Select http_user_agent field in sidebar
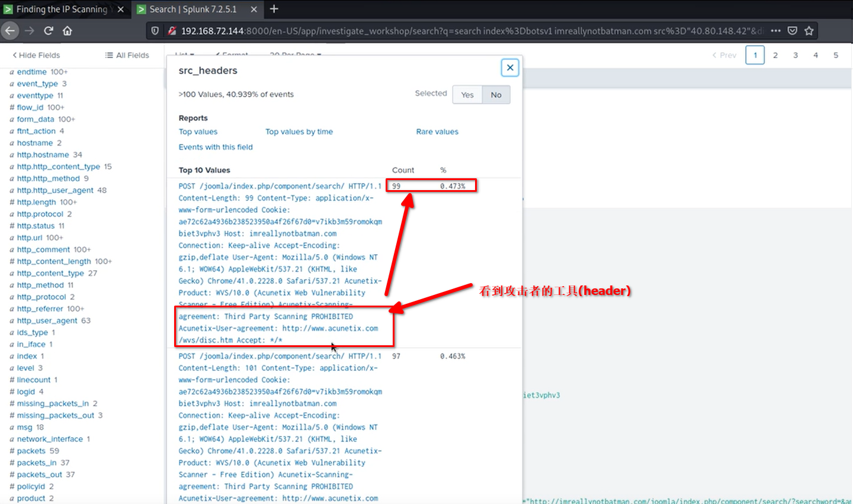The image size is (853, 504). pyautogui.click(x=47, y=320)
